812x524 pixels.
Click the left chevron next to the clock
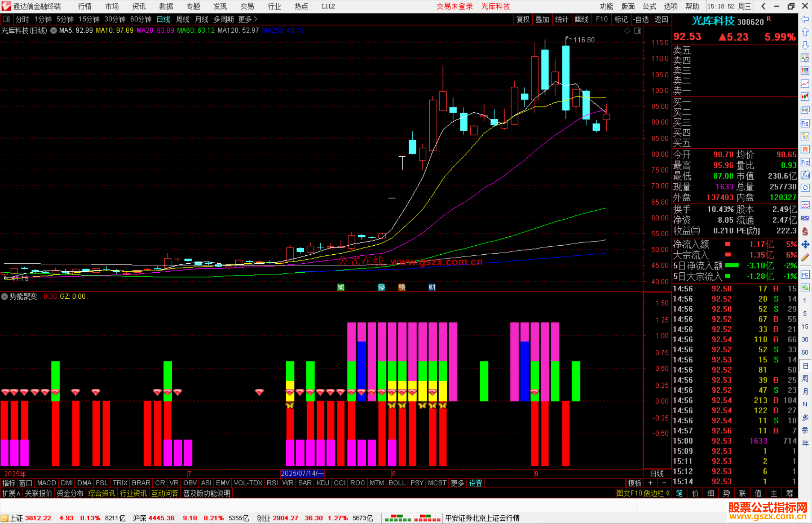(x=763, y=6)
